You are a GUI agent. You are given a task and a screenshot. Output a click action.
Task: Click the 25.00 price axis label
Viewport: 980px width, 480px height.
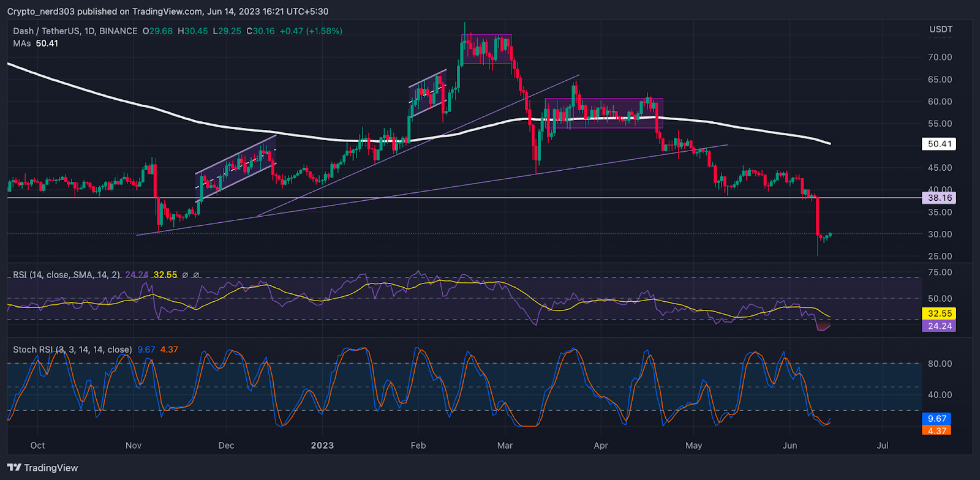point(940,257)
